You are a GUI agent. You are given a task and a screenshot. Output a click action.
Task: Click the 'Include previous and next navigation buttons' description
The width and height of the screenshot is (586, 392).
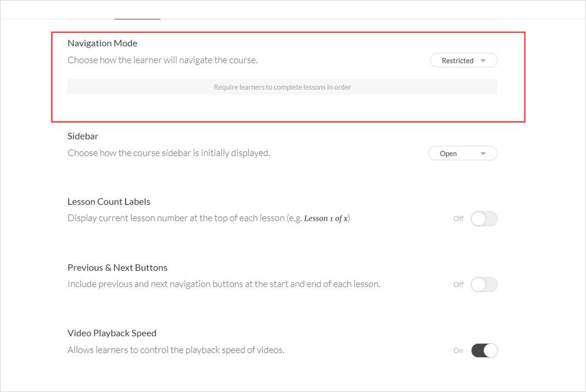pyautogui.click(x=223, y=284)
